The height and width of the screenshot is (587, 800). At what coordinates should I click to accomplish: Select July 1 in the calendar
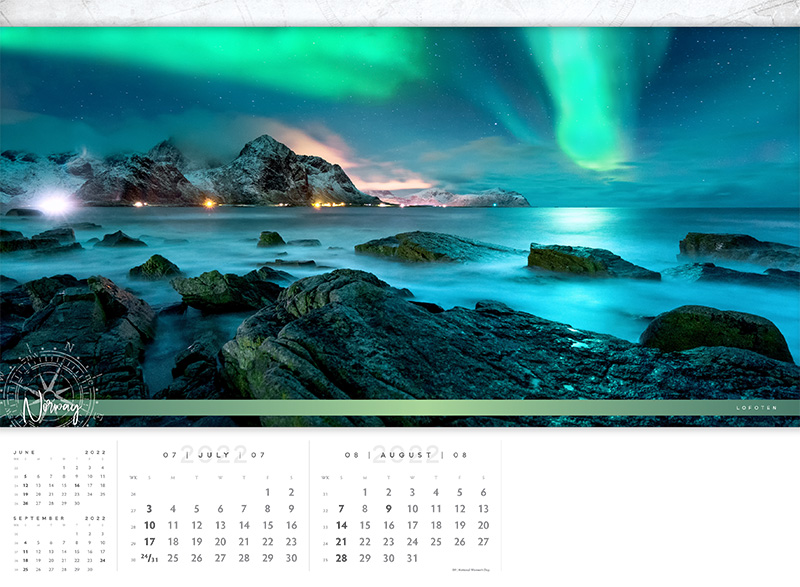coord(267,492)
